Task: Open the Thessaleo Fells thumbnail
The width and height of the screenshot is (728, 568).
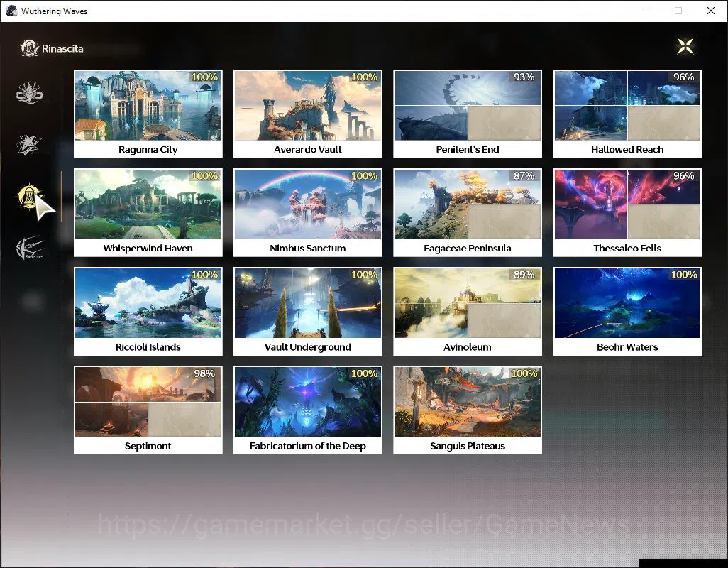Action: [x=627, y=204]
